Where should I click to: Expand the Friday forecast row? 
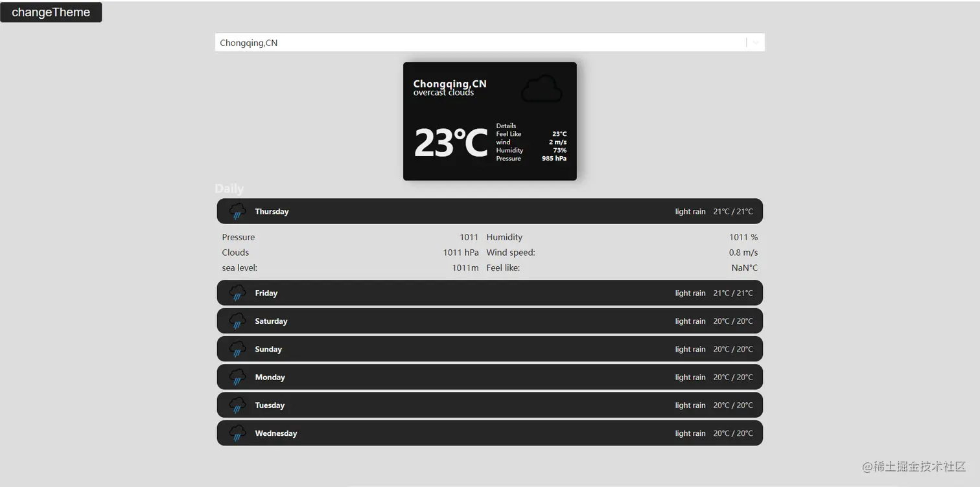(x=490, y=293)
